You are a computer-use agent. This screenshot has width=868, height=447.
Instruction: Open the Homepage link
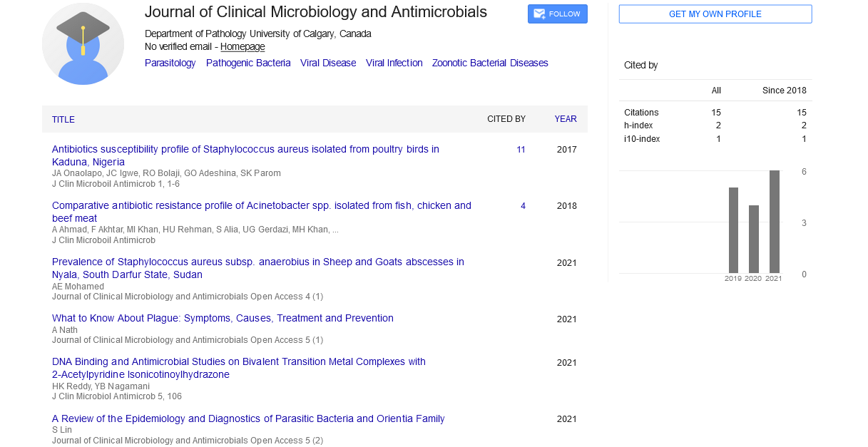(242, 47)
